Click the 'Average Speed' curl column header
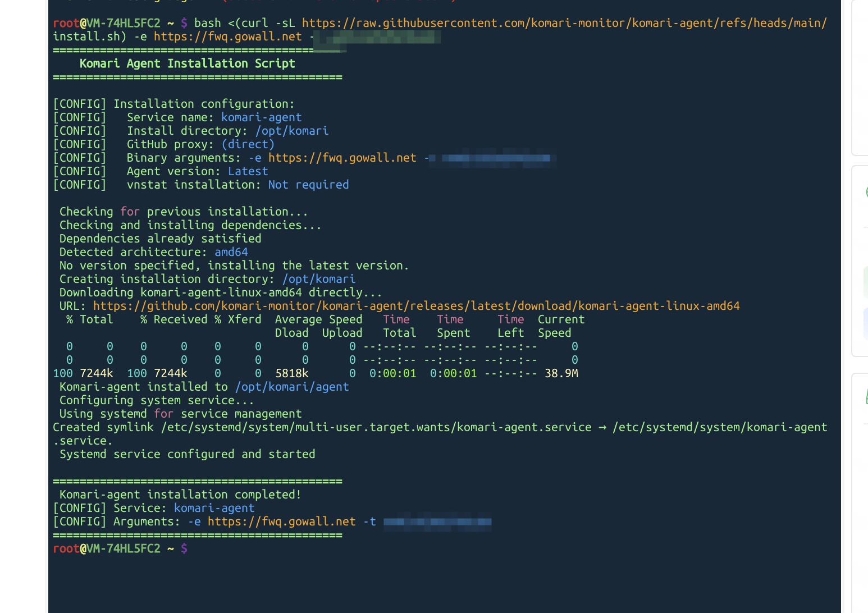Image resolution: width=868 pixels, height=613 pixels. click(319, 319)
